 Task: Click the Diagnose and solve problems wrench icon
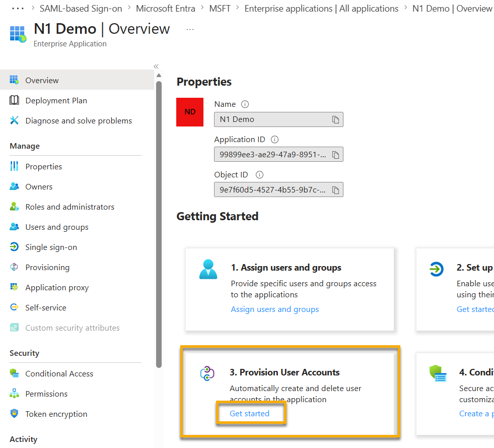(x=14, y=120)
